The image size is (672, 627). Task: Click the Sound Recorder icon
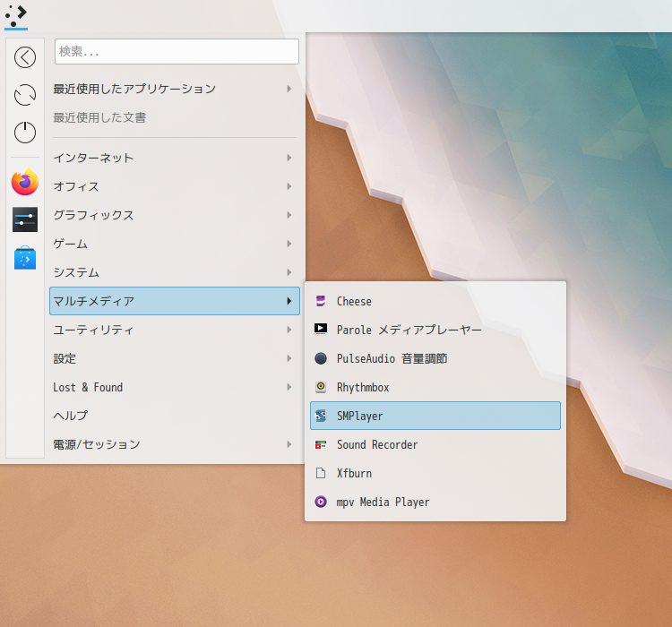pyautogui.click(x=321, y=444)
